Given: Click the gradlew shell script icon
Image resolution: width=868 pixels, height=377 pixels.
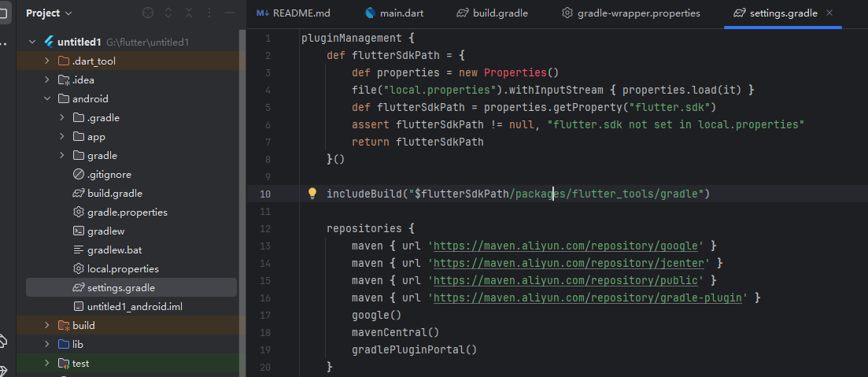Looking at the screenshot, I should (79, 231).
